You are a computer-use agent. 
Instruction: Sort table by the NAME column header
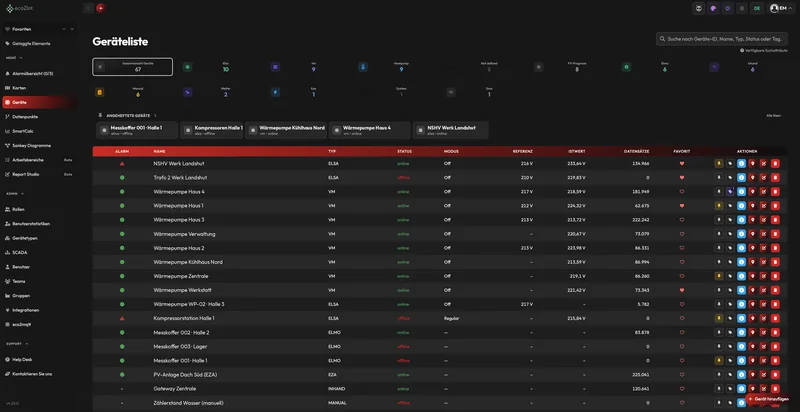pyautogui.click(x=159, y=151)
